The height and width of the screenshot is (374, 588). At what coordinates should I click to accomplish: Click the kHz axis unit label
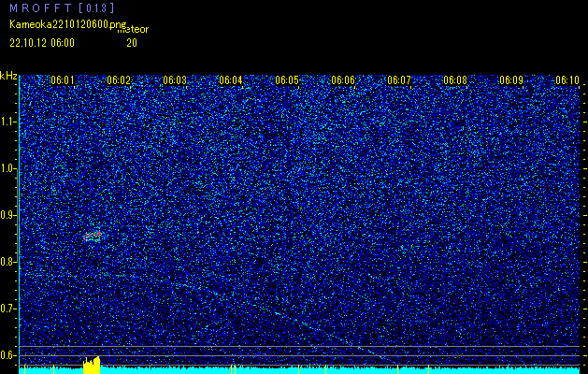tap(8, 76)
